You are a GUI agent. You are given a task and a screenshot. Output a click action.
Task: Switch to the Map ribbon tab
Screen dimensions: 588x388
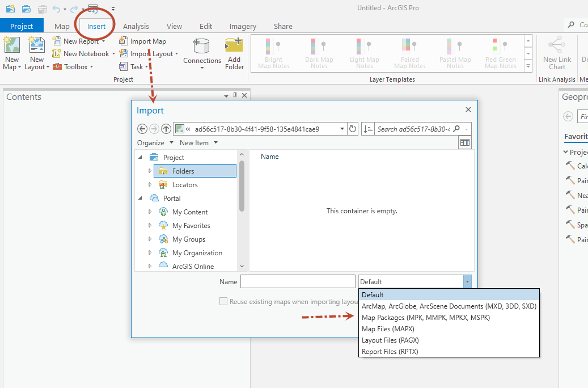61,26
